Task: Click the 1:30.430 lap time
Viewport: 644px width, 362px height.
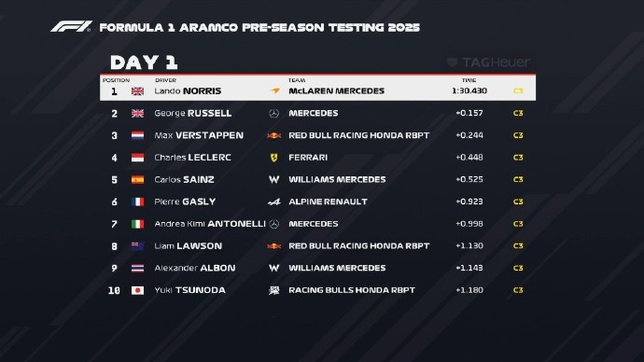Action: pyautogui.click(x=469, y=90)
